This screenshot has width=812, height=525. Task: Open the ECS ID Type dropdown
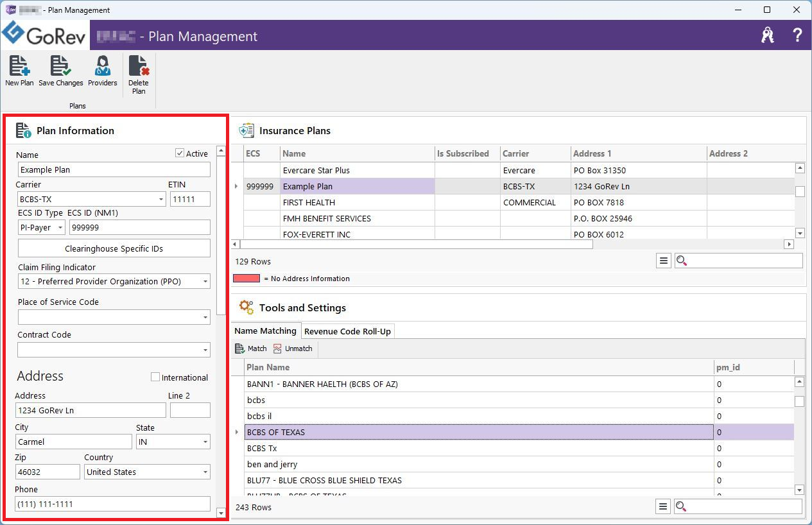(x=60, y=227)
